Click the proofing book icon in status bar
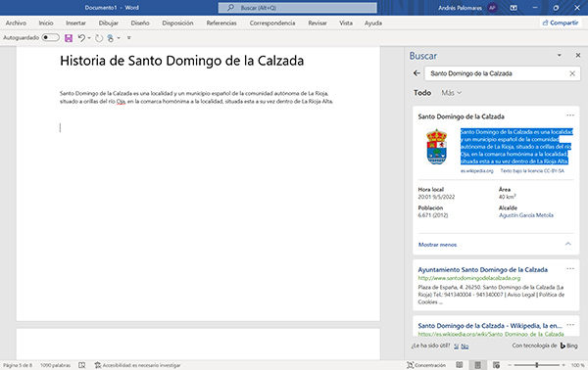 (x=81, y=365)
